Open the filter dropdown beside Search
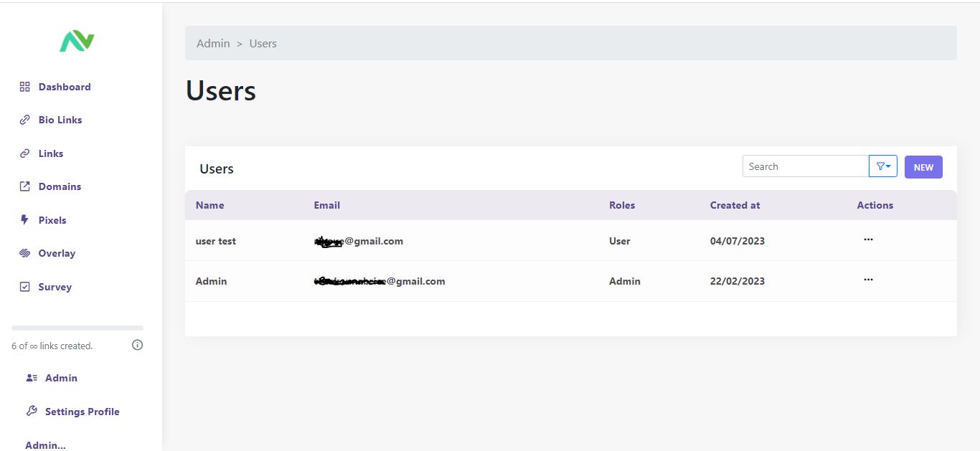The height and width of the screenshot is (451, 980). click(x=883, y=166)
